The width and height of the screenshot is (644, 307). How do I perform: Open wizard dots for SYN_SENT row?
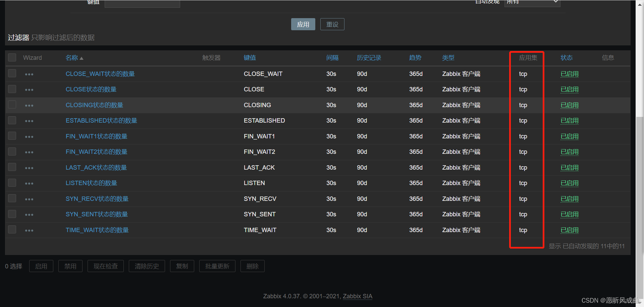coord(29,215)
